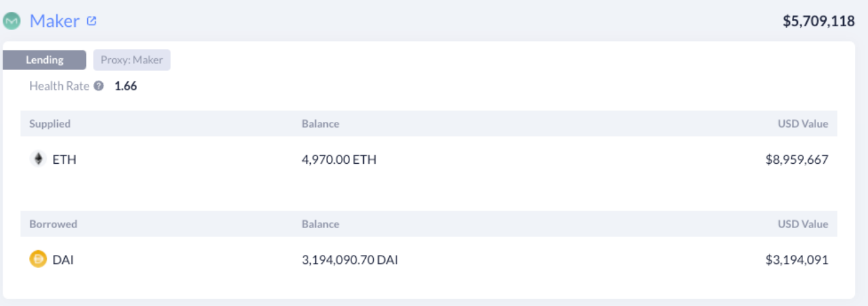
Task: Click the 4,970.00 ETH balance
Action: (339, 159)
